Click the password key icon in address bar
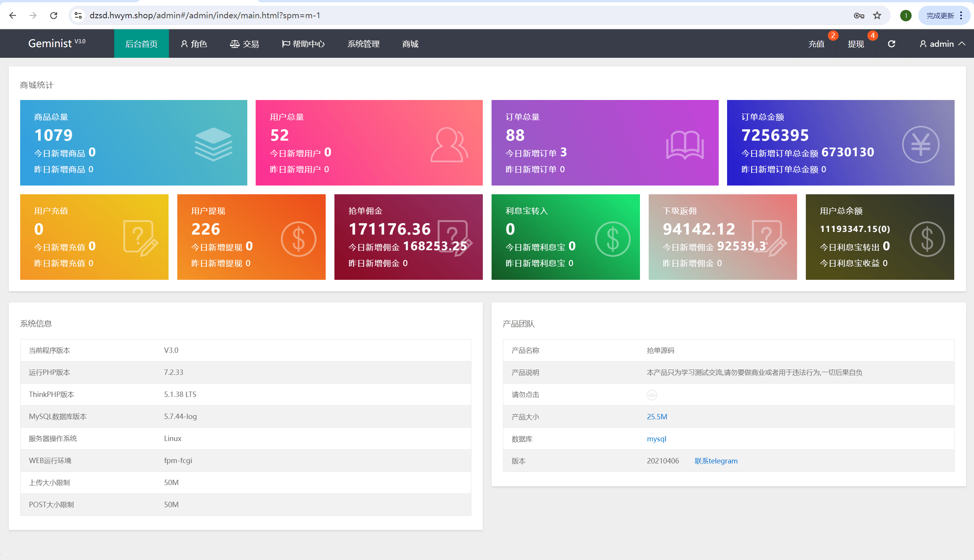 [859, 15]
